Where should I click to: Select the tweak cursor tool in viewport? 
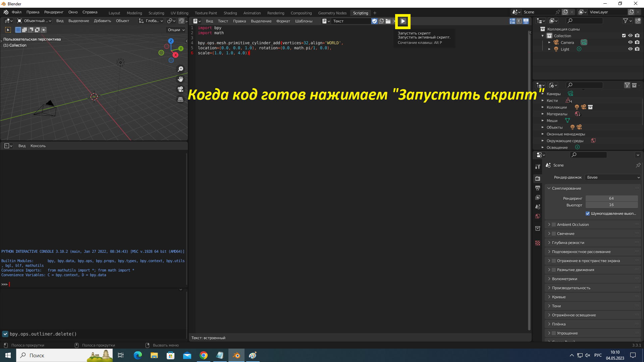pyautogui.click(x=8, y=30)
